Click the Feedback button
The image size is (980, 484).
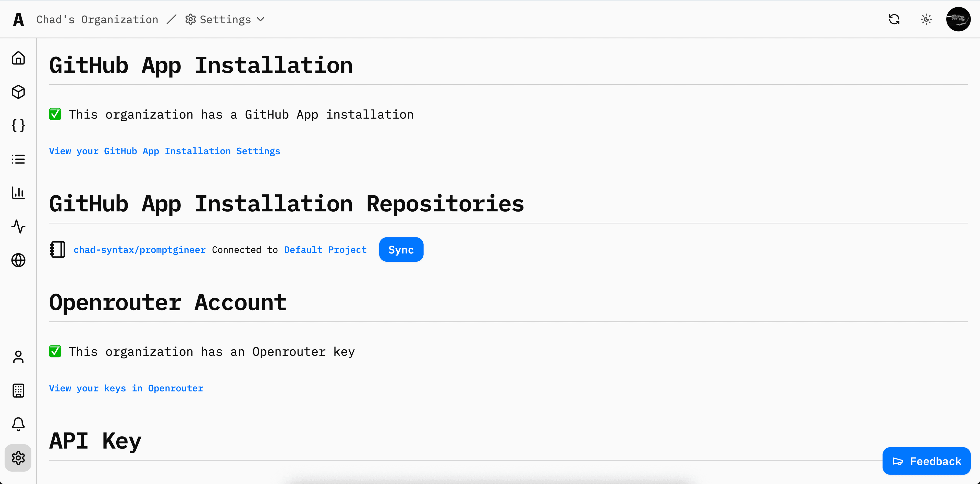pyautogui.click(x=926, y=461)
